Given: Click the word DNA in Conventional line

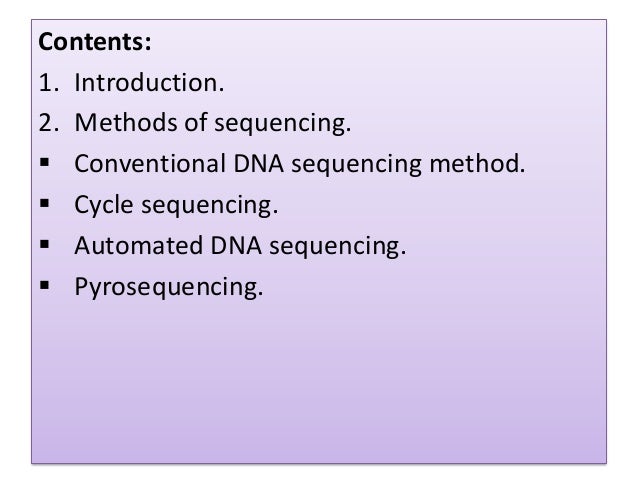Looking at the screenshot, I should coord(258,164).
